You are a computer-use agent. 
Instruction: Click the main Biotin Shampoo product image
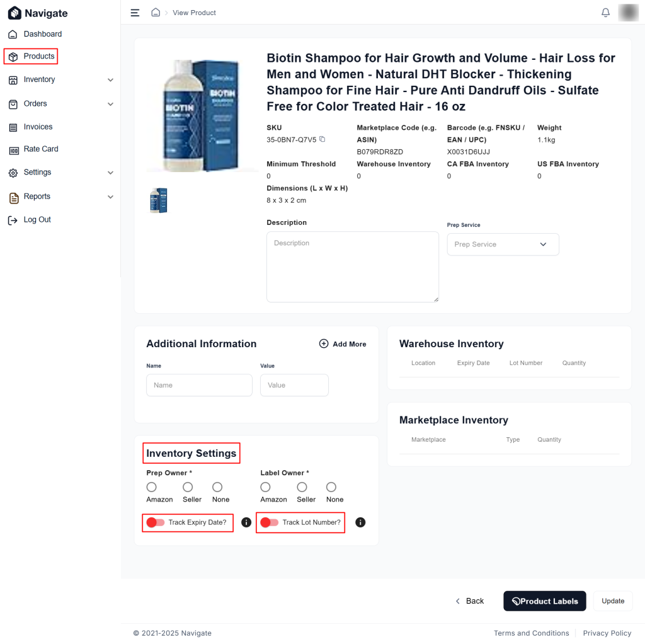click(x=202, y=116)
